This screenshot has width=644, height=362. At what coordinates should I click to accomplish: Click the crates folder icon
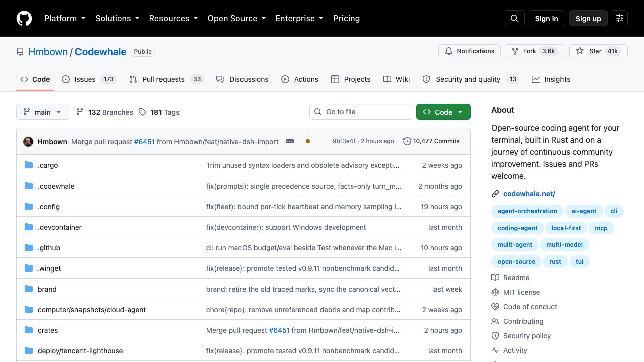[x=29, y=330]
